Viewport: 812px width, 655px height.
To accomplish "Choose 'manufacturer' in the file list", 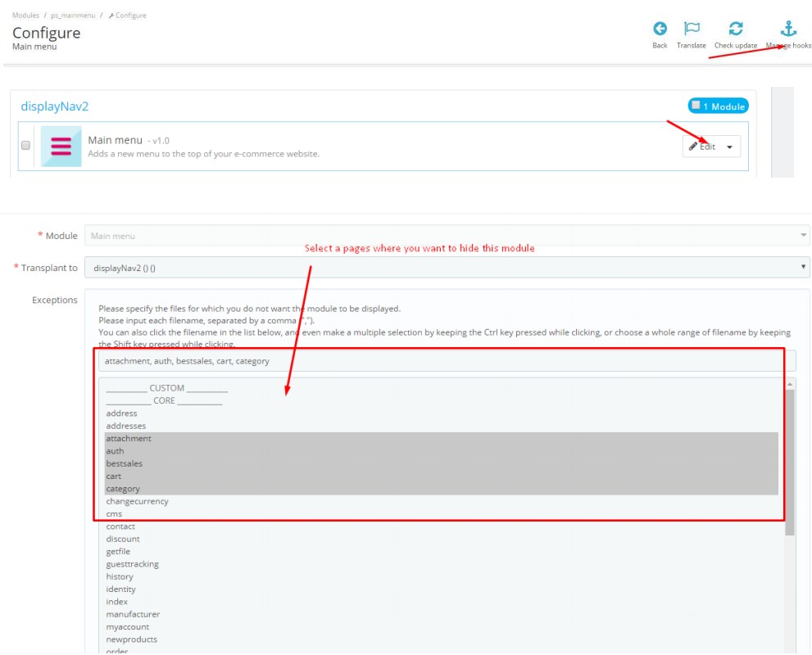I will (133, 614).
